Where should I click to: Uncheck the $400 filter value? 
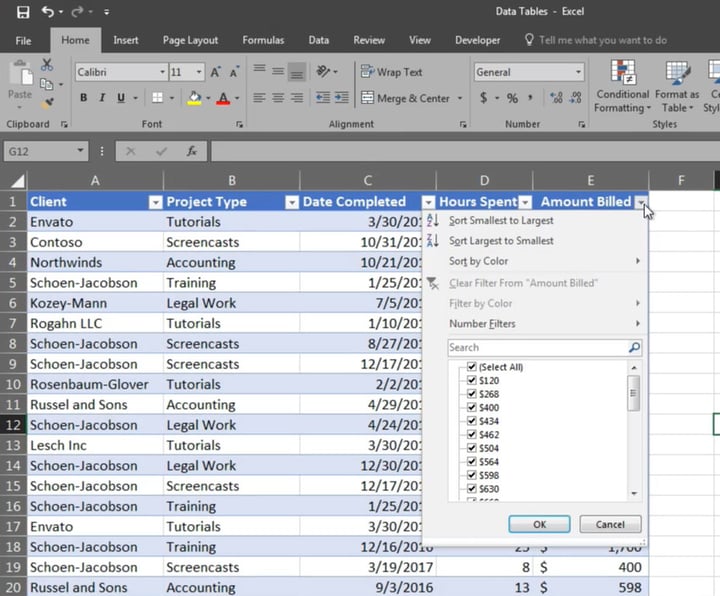[x=472, y=407]
